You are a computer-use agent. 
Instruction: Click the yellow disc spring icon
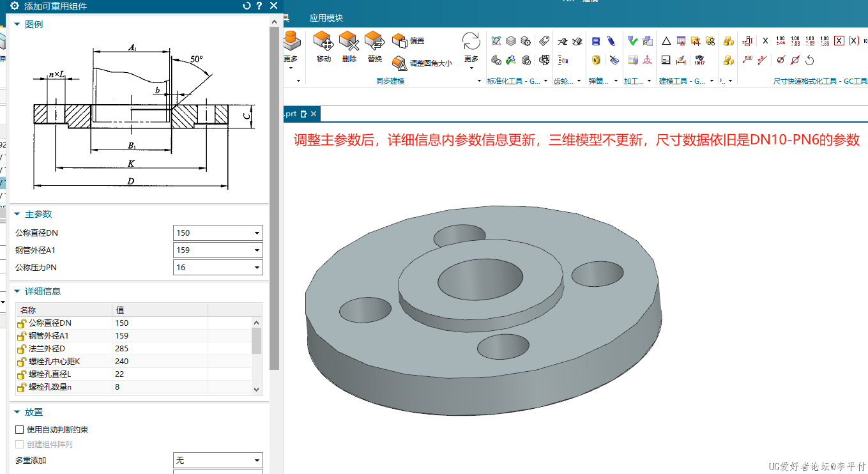tap(596, 60)
